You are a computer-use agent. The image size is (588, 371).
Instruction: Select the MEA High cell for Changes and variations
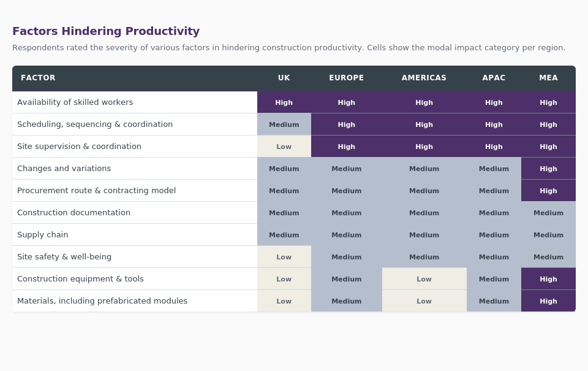click(x=548, y=169)
